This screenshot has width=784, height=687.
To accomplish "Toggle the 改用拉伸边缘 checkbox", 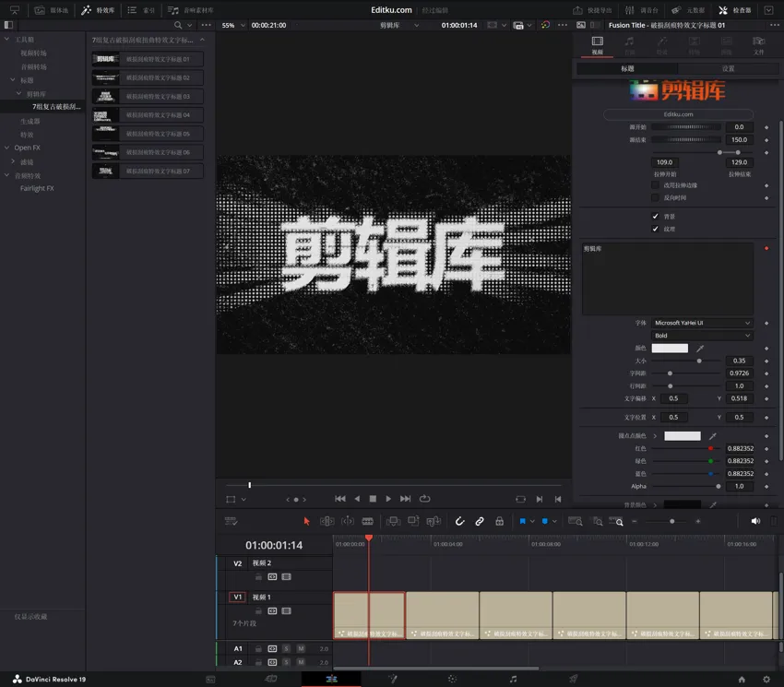I will point(655,185).
